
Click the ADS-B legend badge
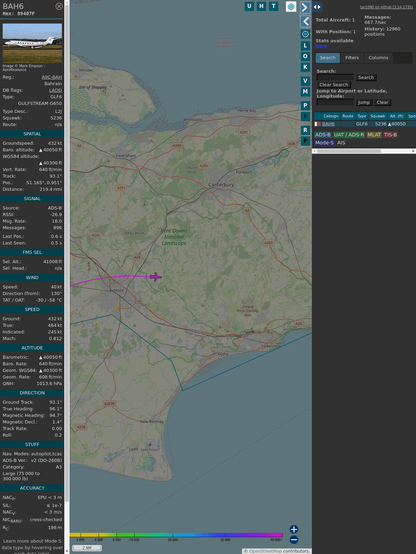323,135
